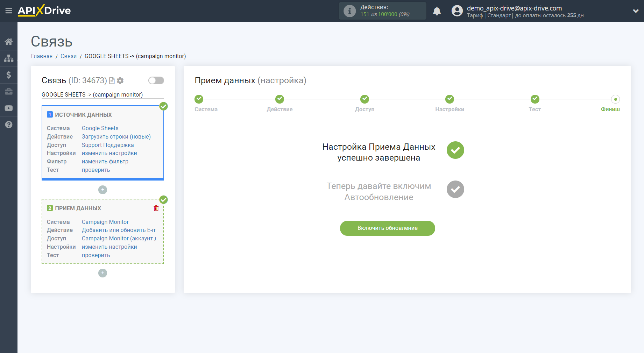
Task: Add a step below the data receiver block
Action: click(x=102, y=273)
